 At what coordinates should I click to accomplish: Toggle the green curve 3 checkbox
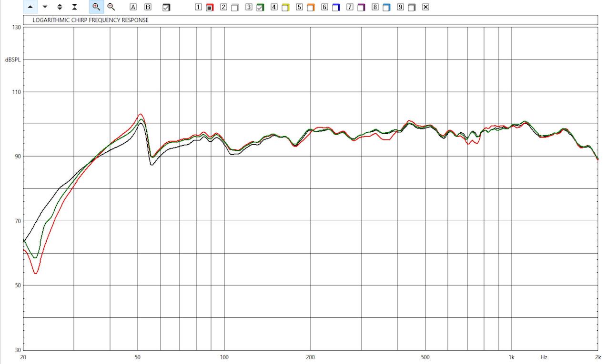pyautogui.click(x=260, y=8)
